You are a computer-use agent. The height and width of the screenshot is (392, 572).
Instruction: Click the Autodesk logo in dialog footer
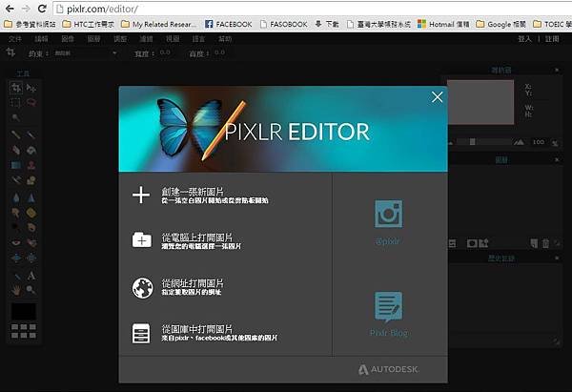pyautogui.click(x=388, y=369)
